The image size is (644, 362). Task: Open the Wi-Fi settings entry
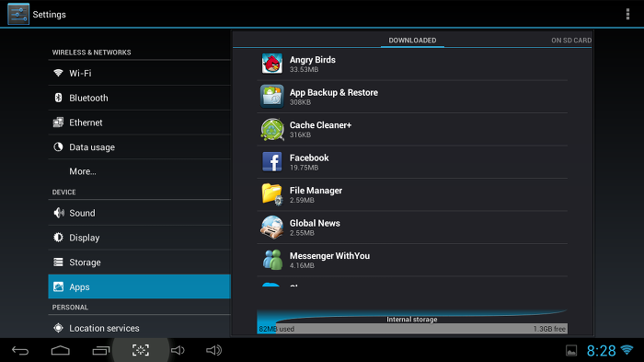[x=139, y=73]
